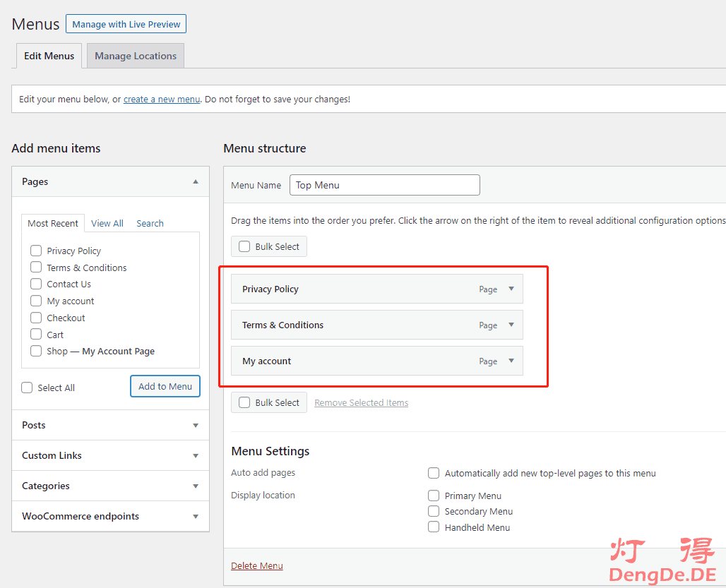Expand the Custom Links section arrow

(x=196, y=455)
